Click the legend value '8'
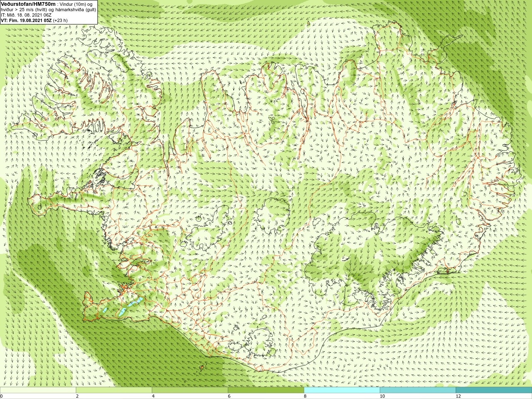 pyautogui.click(x=305, y=397)
